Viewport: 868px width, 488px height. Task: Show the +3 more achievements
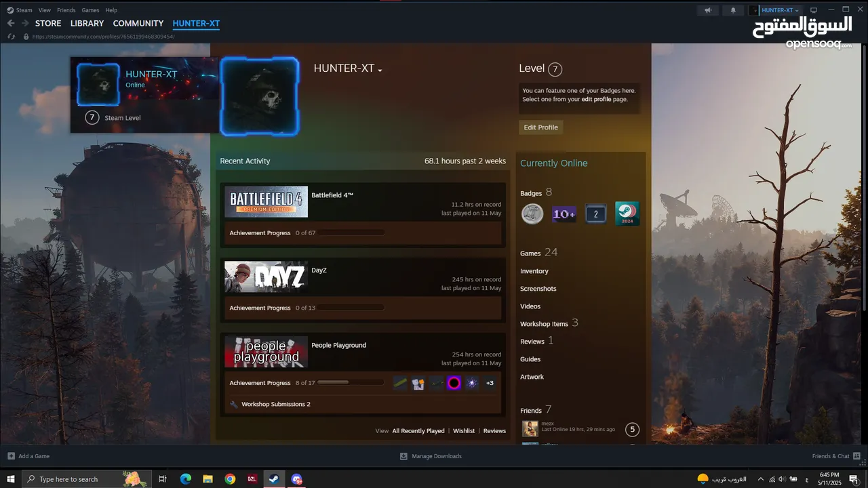490,383
